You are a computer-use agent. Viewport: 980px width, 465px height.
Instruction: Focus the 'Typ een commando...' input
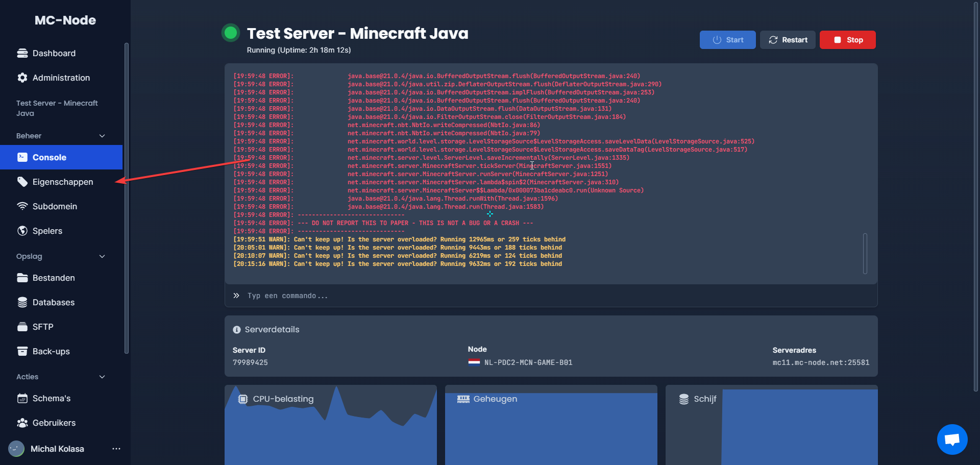point(551,296)
